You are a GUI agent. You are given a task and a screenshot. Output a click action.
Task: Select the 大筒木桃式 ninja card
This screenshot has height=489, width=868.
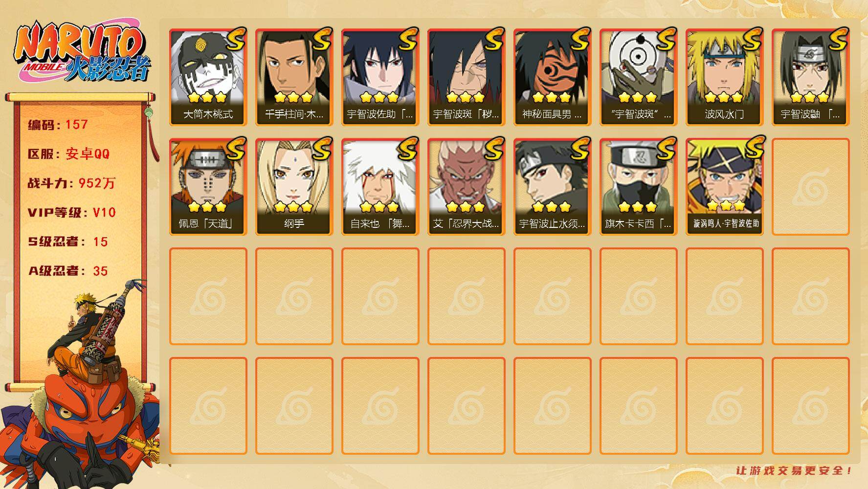tap(208, 77)
